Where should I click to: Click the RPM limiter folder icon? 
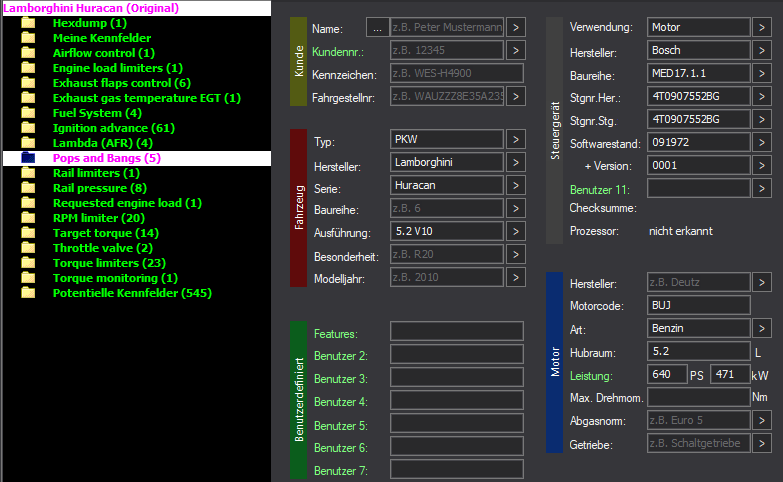(x=28, y=218)
